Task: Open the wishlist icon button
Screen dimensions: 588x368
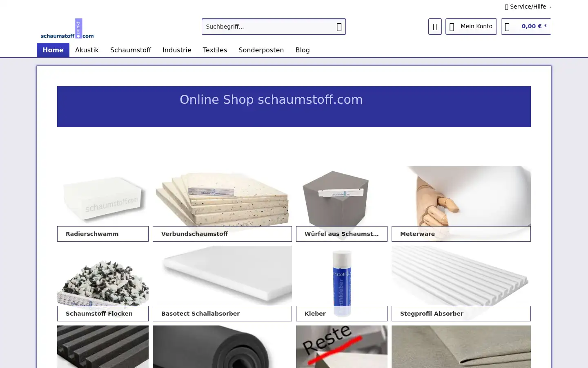Action: click(435, 27)
